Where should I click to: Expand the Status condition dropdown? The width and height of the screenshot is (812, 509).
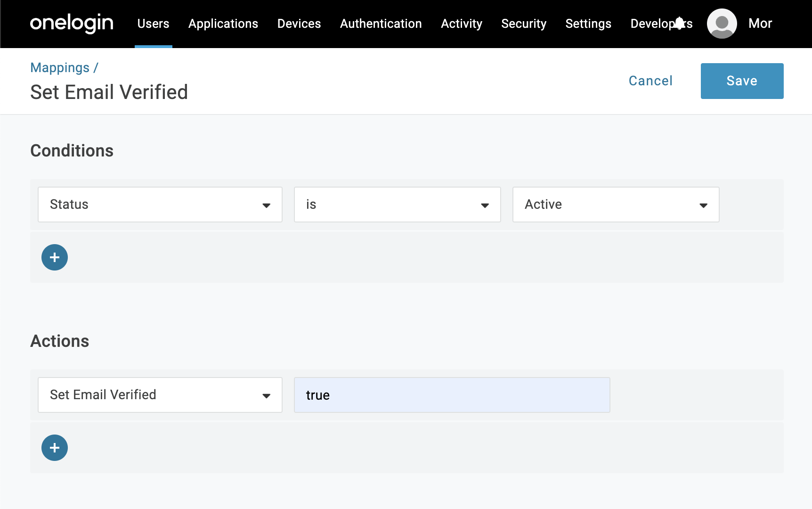(160, 205)
